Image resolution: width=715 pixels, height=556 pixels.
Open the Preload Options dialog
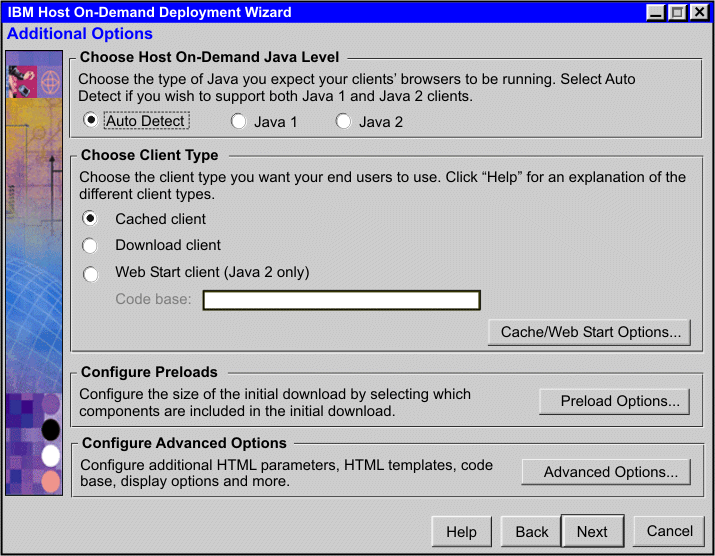point(614,401)
